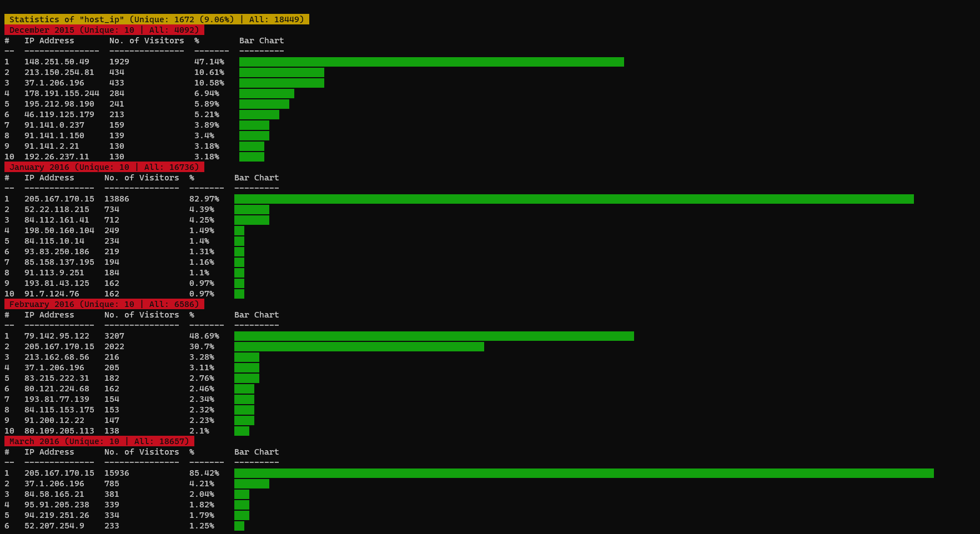980x534 pixels.
Task: Click IP address 80.121.224.68
Action: tap(57, 389)
